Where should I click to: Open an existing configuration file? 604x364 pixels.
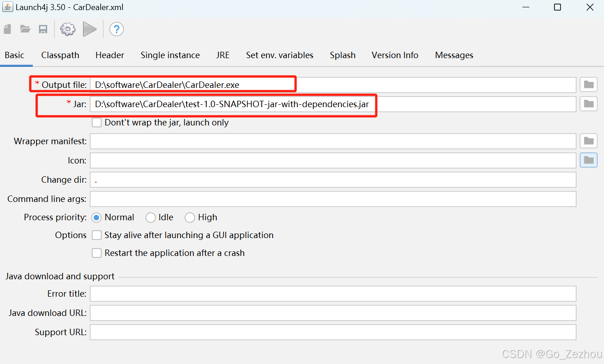[x=25, y=29]
